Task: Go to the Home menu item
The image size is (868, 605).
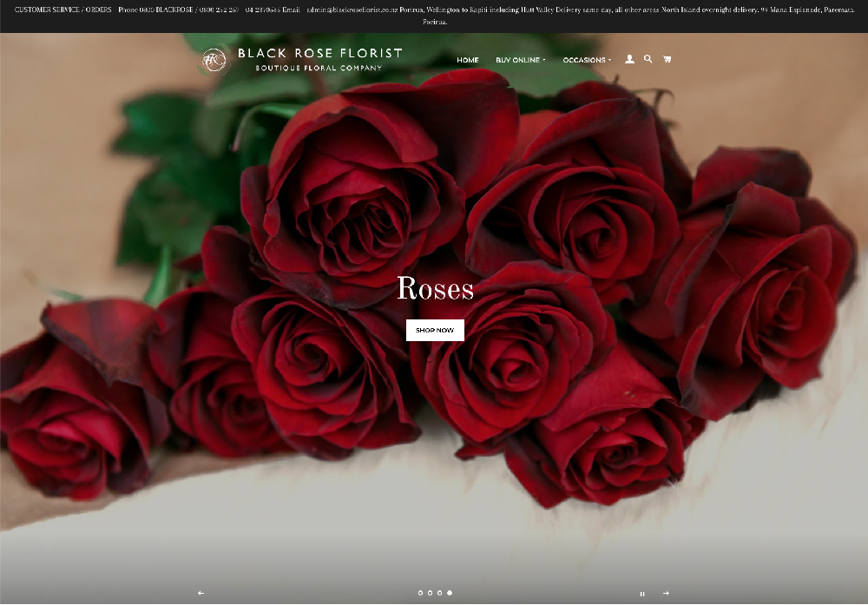Action: pyautogui.click(x=467, y=60)
